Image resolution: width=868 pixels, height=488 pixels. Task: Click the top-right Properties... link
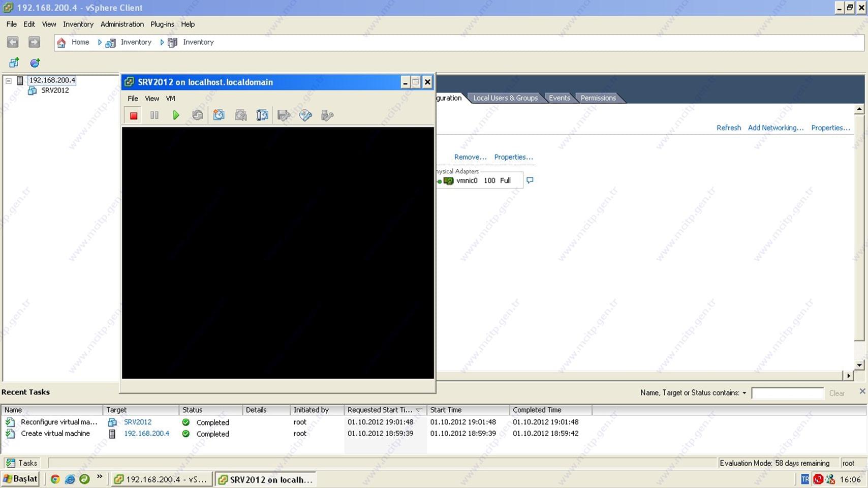[x=830, y=128]
